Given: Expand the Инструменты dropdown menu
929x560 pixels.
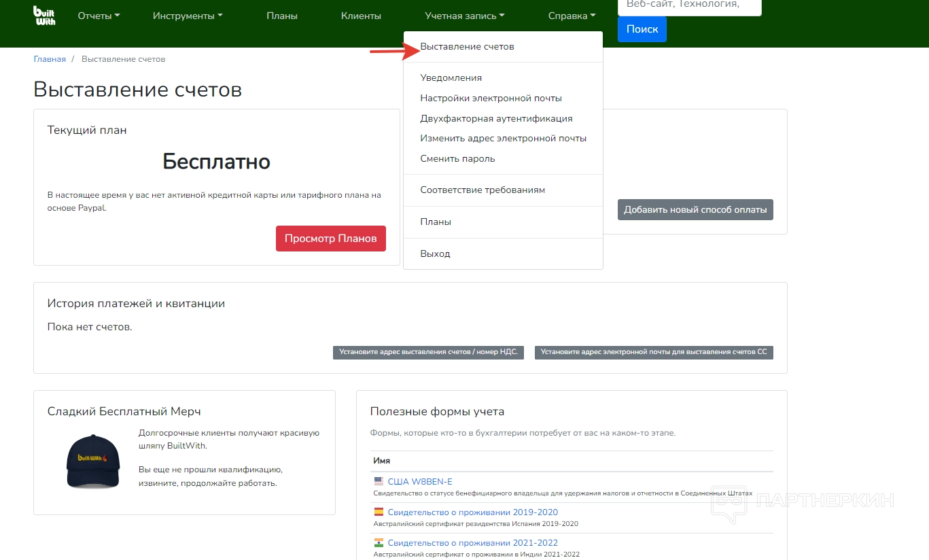Looking at the screenshot, I should tap(188, 16).
